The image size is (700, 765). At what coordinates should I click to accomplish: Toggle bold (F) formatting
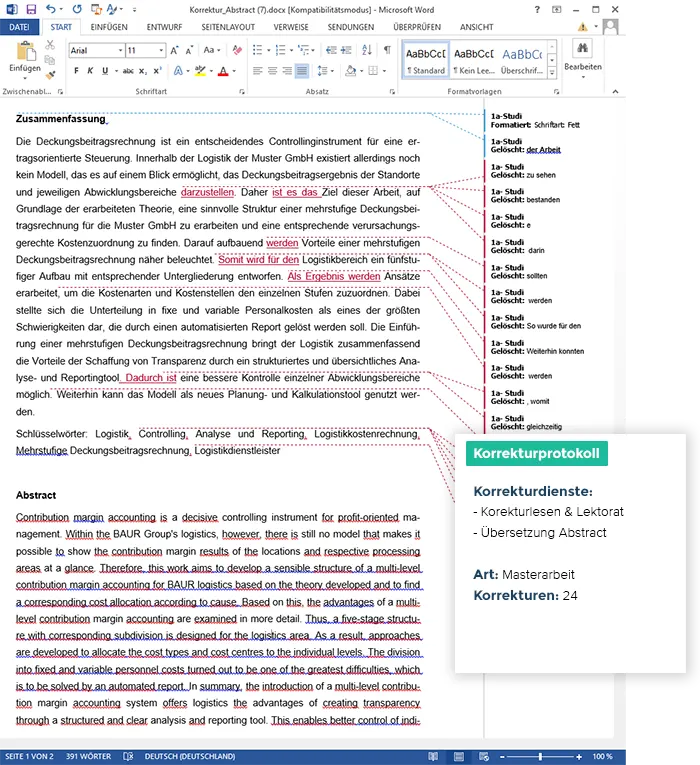[76, 71]
